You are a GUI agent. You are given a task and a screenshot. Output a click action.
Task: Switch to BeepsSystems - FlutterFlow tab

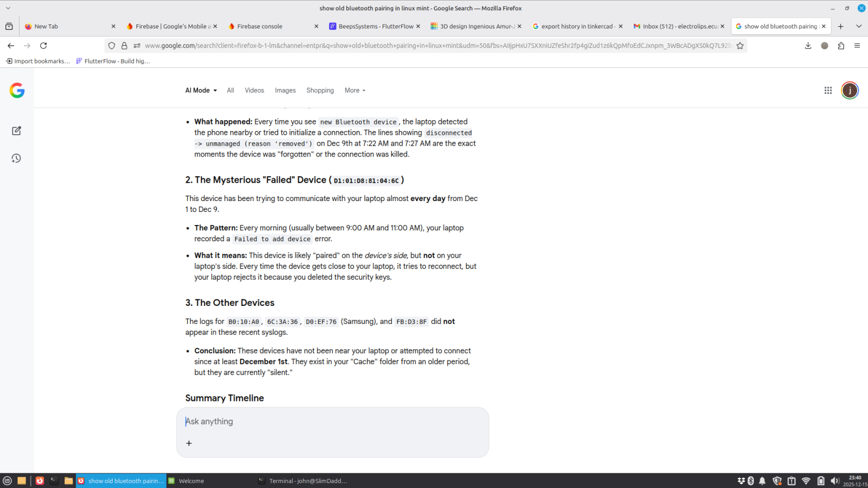coord(375,26)
